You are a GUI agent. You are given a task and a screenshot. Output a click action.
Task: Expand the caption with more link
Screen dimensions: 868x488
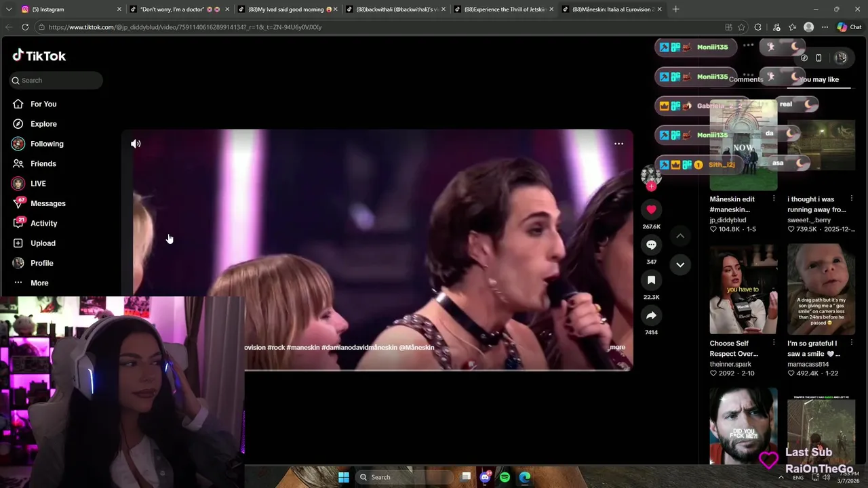coord(617,347)
